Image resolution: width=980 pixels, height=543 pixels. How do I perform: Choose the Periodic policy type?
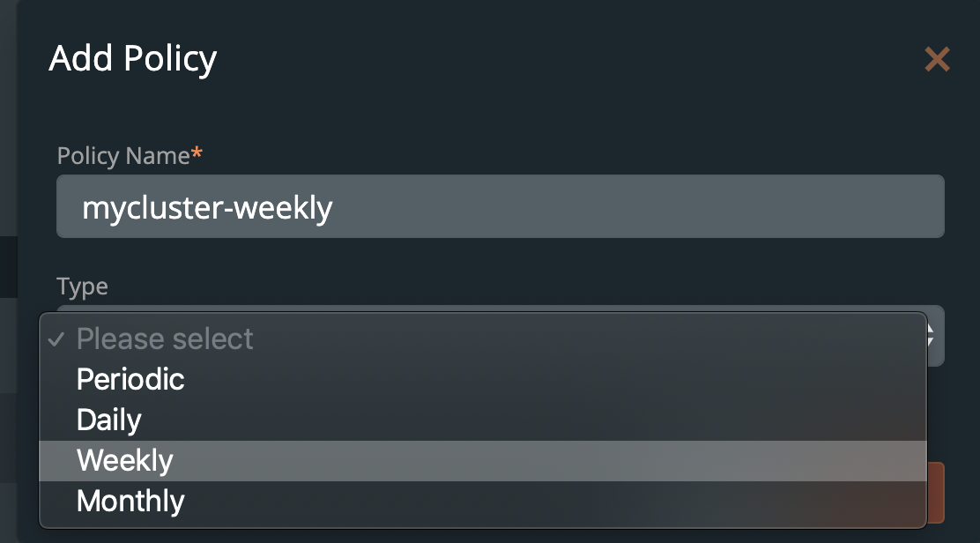(130, 379)
